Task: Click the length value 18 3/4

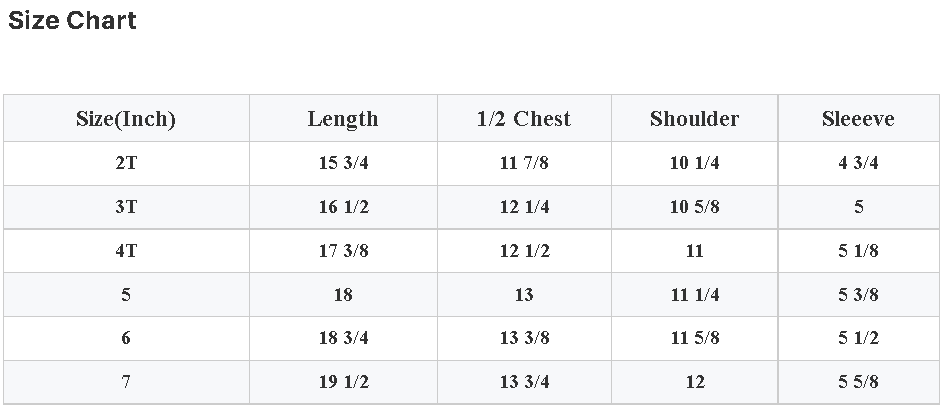Action: 343,338
